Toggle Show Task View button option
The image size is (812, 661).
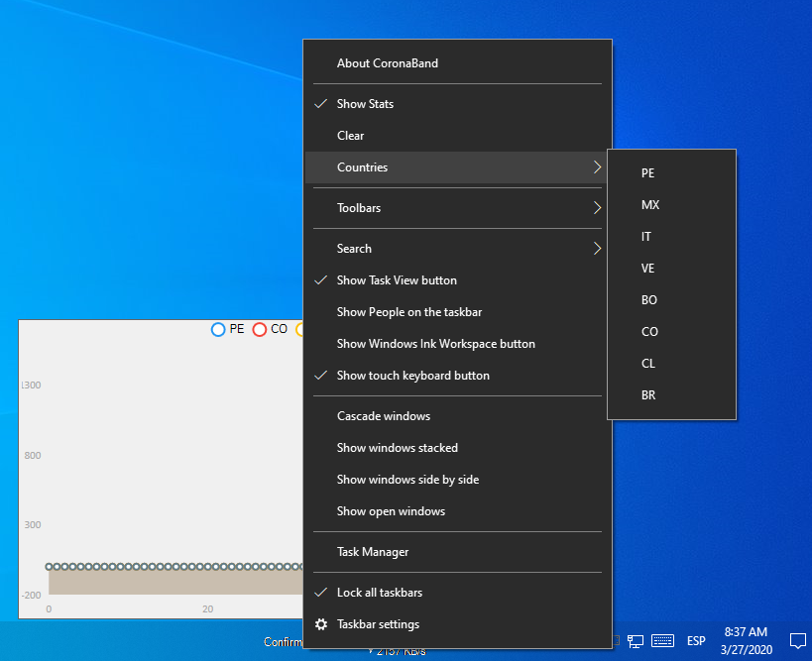[x=457, y=280]
